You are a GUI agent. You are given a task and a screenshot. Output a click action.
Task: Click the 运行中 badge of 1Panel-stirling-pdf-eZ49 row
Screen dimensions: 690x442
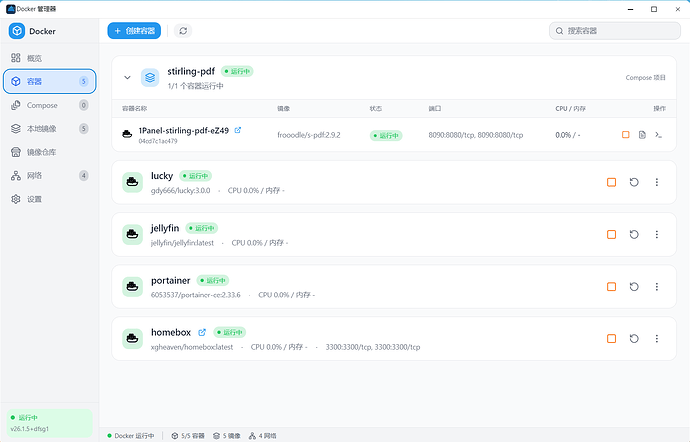(386, 136)
